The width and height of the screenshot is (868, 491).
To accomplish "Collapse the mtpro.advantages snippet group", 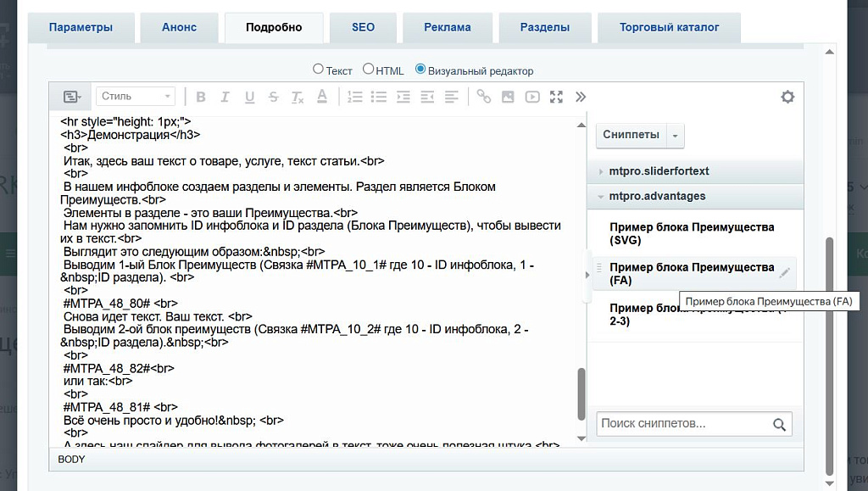I will pos(657,196).
